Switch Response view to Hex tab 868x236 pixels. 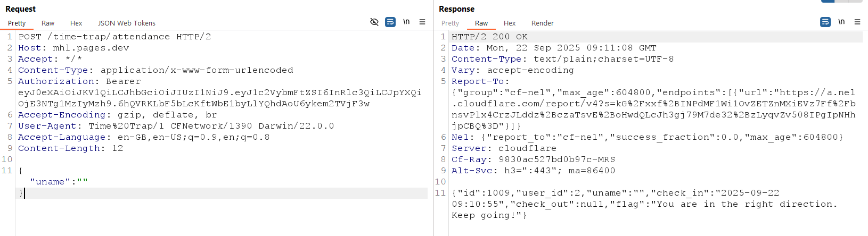click(x=510, y=23)
